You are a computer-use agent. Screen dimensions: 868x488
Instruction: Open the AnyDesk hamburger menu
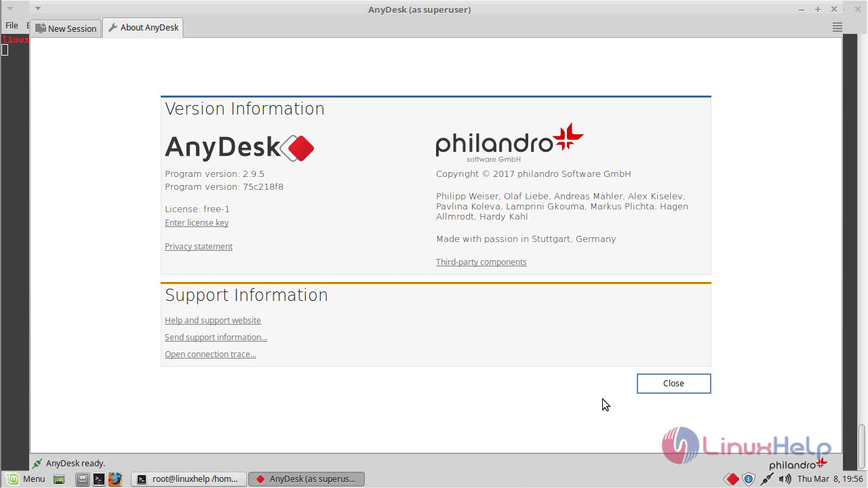pos(837,27)
